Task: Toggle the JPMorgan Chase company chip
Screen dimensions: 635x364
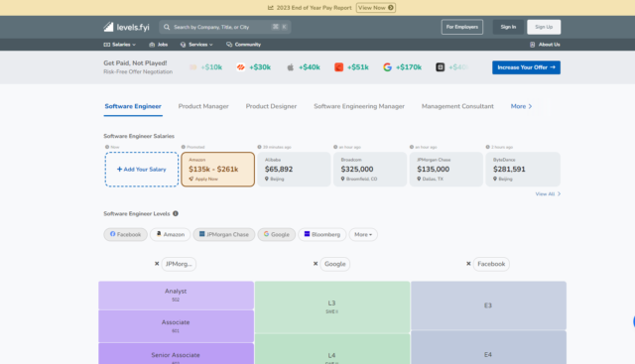Action: 224,234
